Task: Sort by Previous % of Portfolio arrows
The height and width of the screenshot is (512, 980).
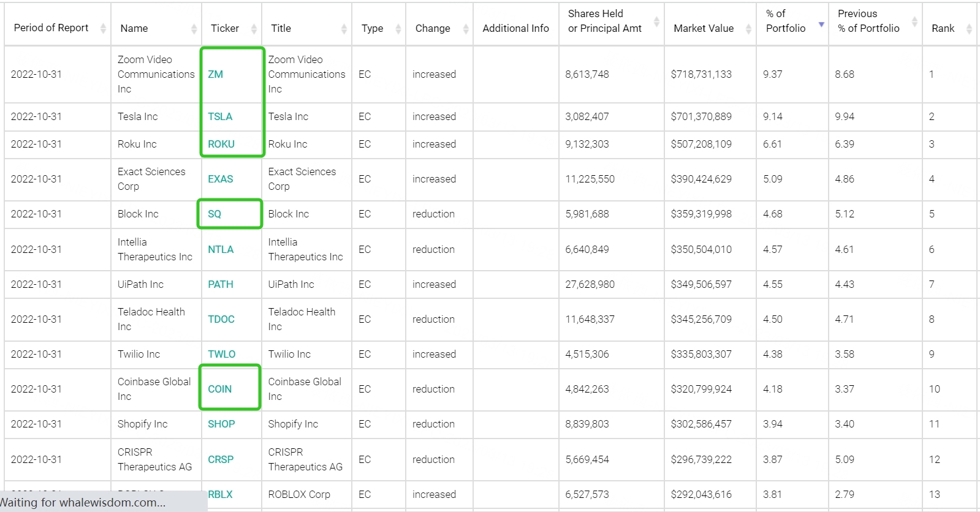Action: [914, 21]
